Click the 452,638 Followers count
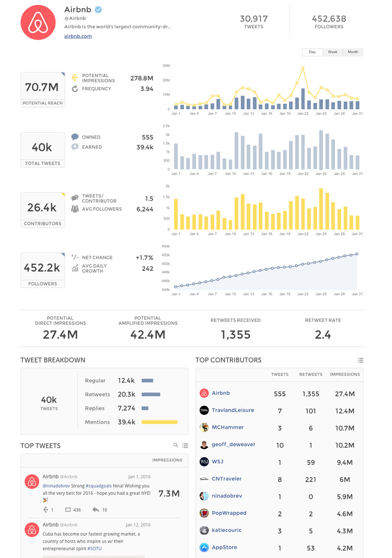 click(329, 19)
